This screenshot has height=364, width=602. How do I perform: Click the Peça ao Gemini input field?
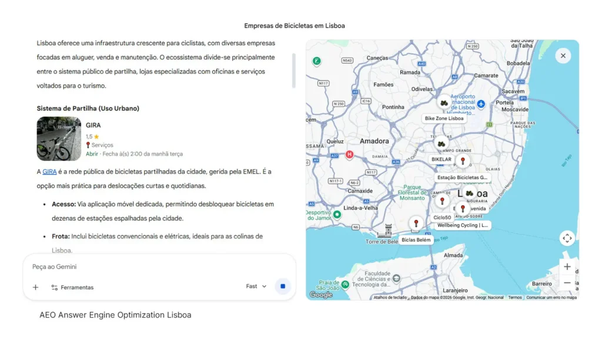159,267
